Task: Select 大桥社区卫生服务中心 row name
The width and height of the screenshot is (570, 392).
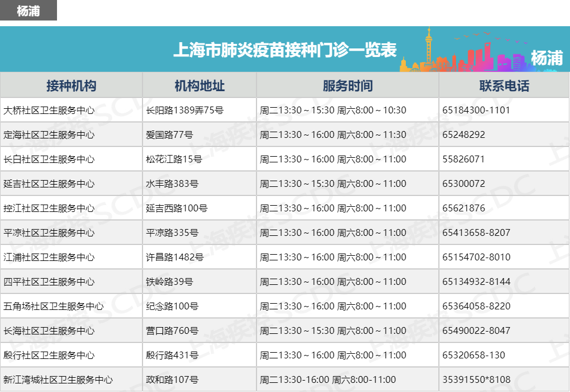Action: (49, 110)
